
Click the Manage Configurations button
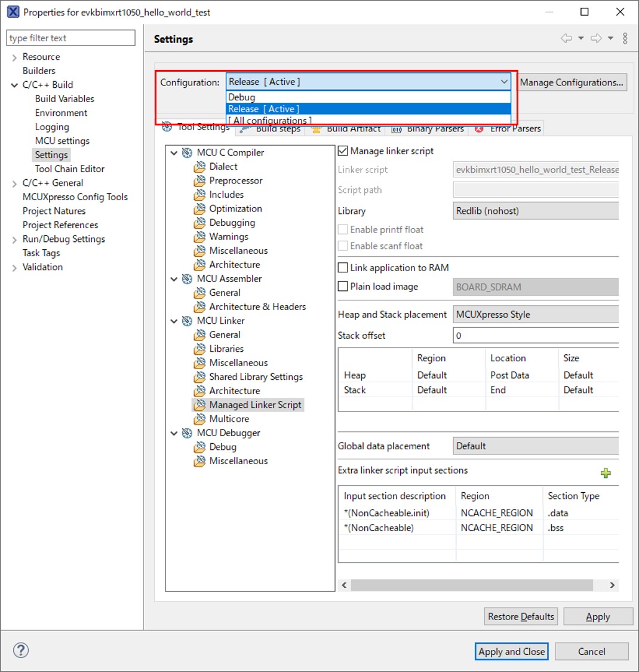tap(572, 82)
